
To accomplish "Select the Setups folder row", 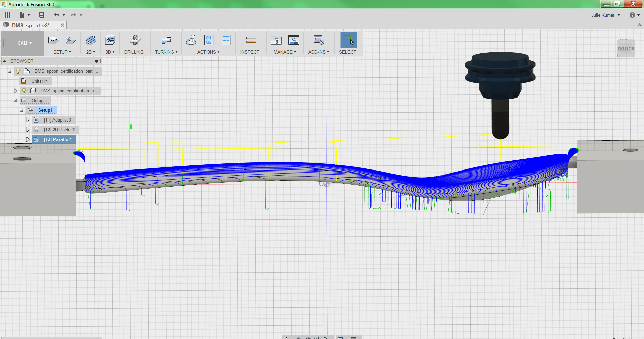I will [35, 100].
